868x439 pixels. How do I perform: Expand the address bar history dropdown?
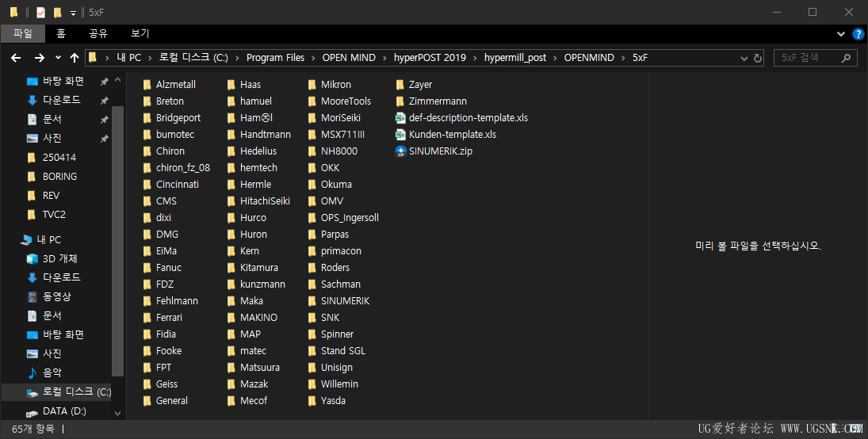click(x=744, y=58)
